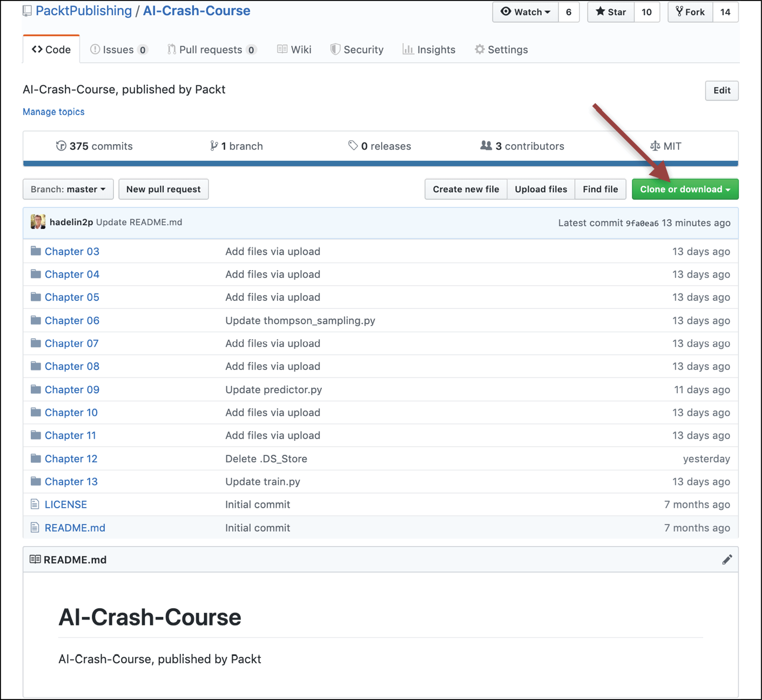
Task: Click the stargazers count 10
Action: (x=646, y=12)
